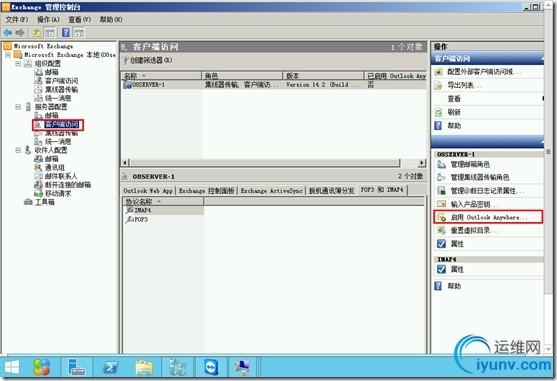
Task: Click the 管理诊断日志记录属性 action icon
Action: coord(441,191)
